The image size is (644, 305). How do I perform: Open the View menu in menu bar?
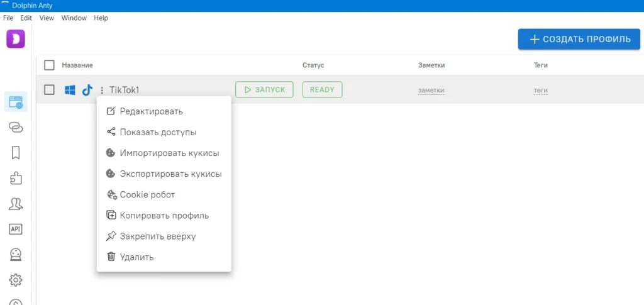(47, 18)
